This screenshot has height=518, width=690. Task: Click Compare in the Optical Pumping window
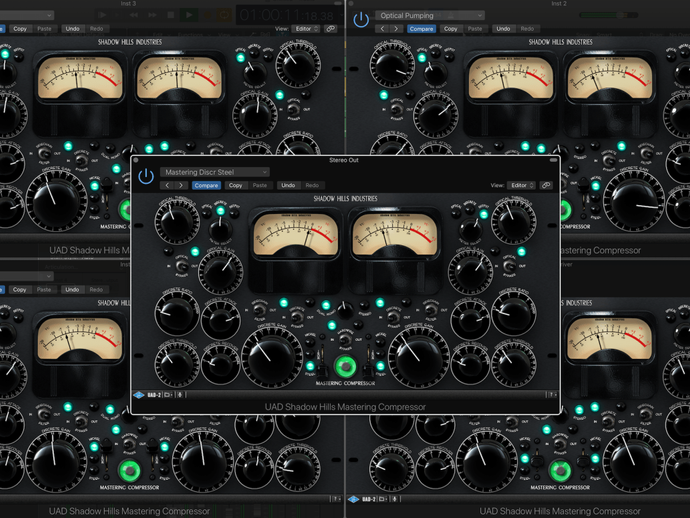[422, 29]
